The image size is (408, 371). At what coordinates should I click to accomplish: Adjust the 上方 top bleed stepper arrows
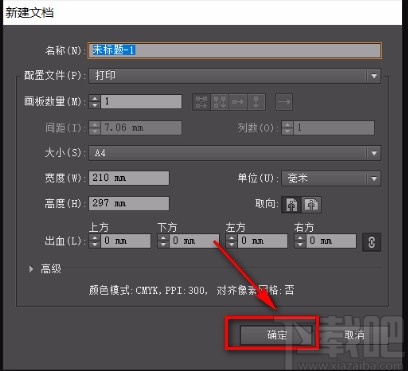pyautogui.click(x=95, y=241)
